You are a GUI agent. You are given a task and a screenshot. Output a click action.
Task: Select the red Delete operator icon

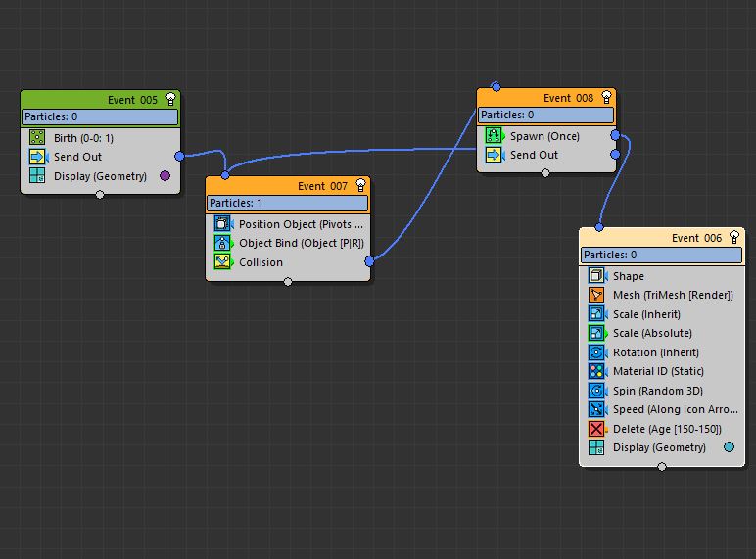(596, 429)
